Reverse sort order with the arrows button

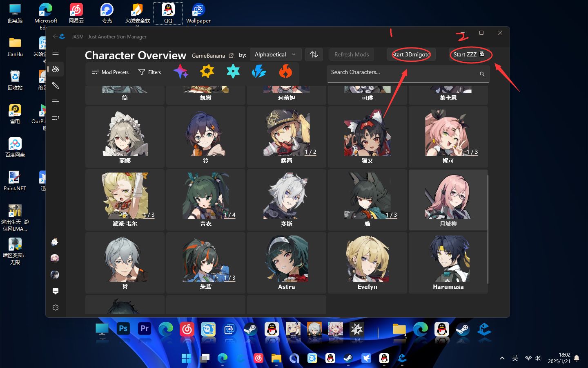pyautogui.click(x=314, y=54)
